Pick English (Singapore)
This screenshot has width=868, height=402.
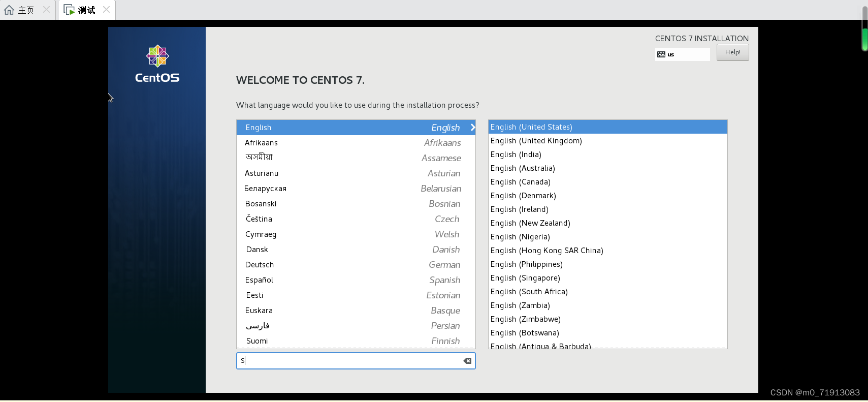(608, 278)
